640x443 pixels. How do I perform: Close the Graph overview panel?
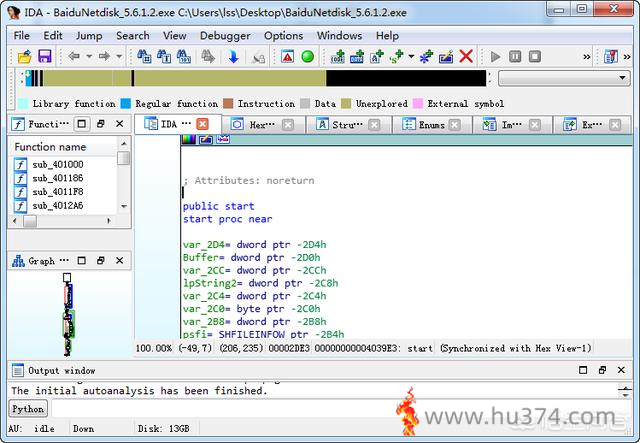[120, 260]
